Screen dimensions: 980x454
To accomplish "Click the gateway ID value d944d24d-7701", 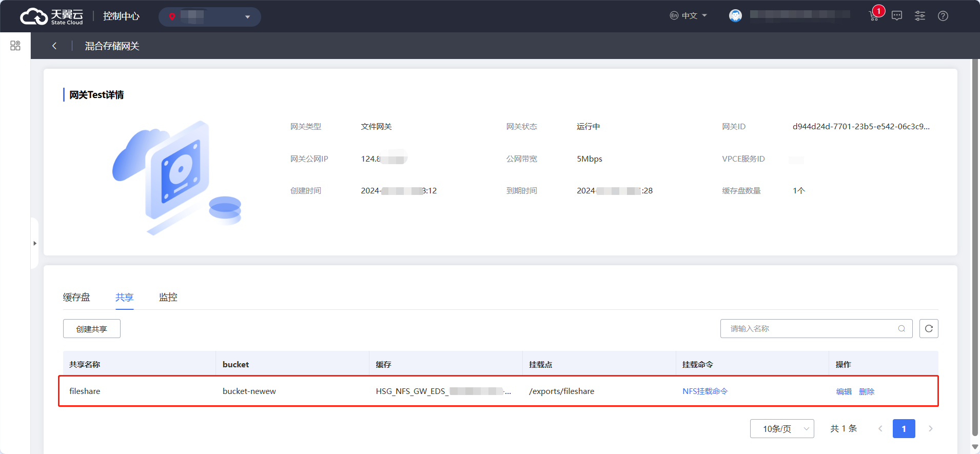I will click(x=861, y=127).
